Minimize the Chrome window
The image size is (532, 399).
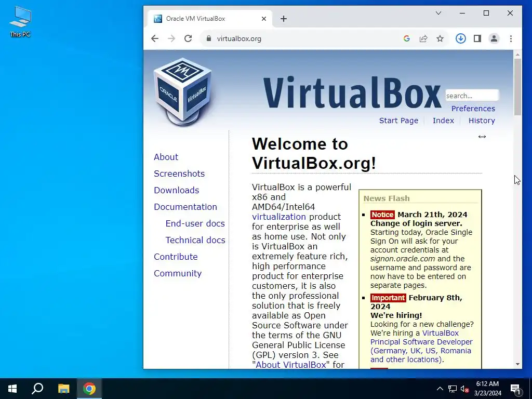point(462,13)
